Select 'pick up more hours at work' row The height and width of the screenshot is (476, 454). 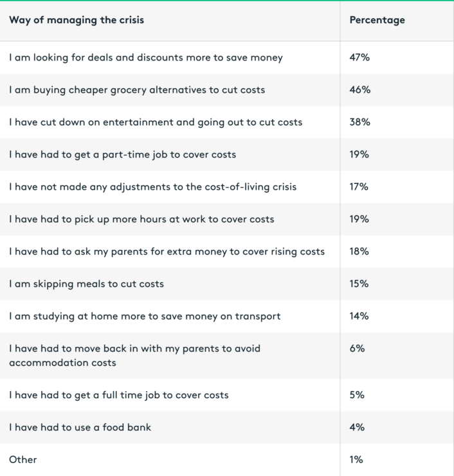[227, 219]
